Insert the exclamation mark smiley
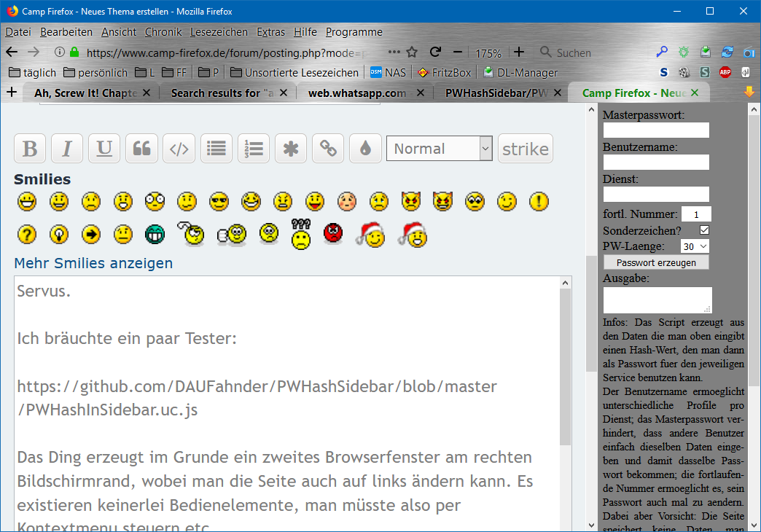Image resolution: width=761 pixels, height=532 pixels. pos(539,202)
